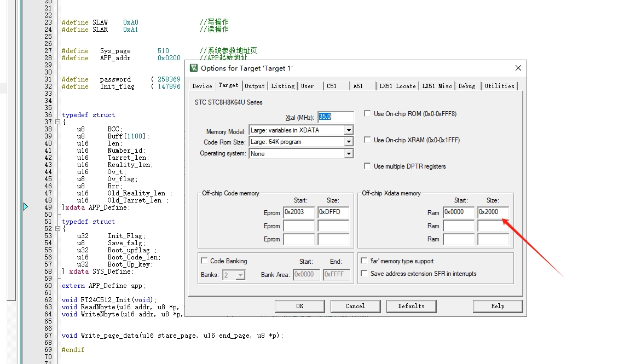Viewport: 636px width, 364px height.
Task: Click 'extern APP_Define app;' line
Action: click(103, 286)
